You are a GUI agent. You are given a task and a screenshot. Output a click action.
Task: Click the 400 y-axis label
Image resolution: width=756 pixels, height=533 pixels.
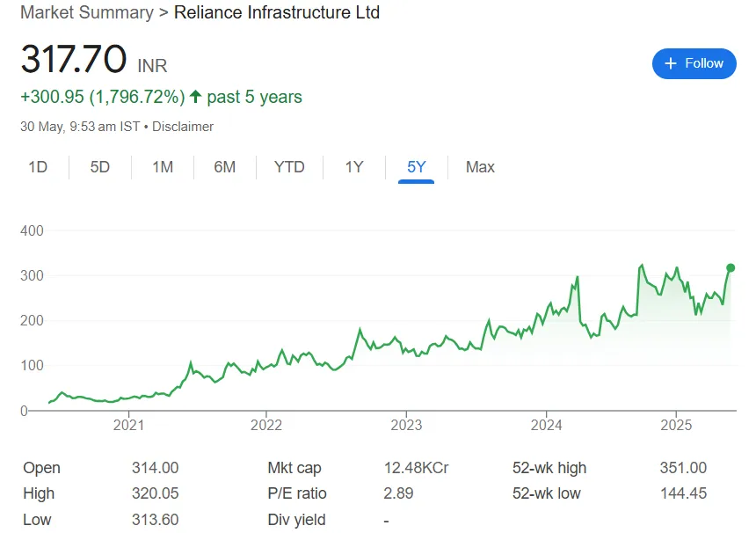32,230
